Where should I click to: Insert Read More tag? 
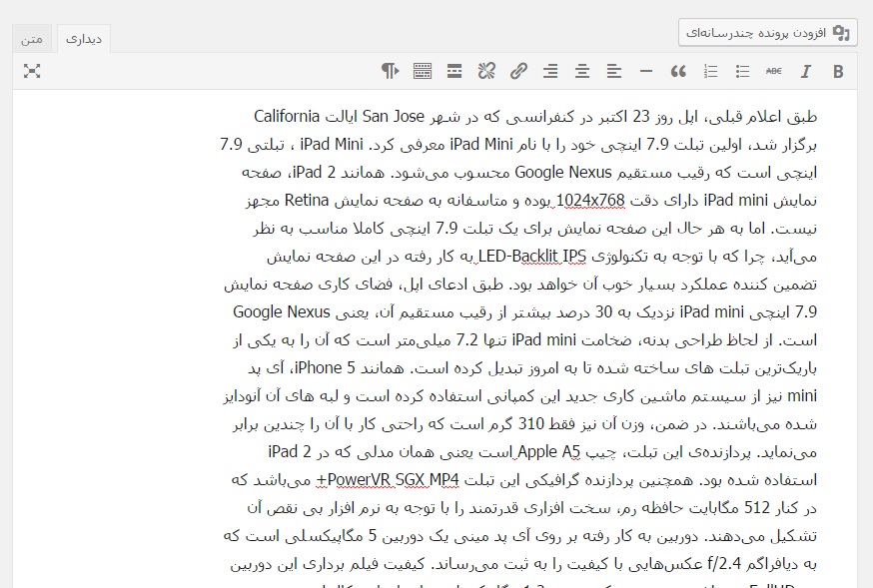pos(454,71)
